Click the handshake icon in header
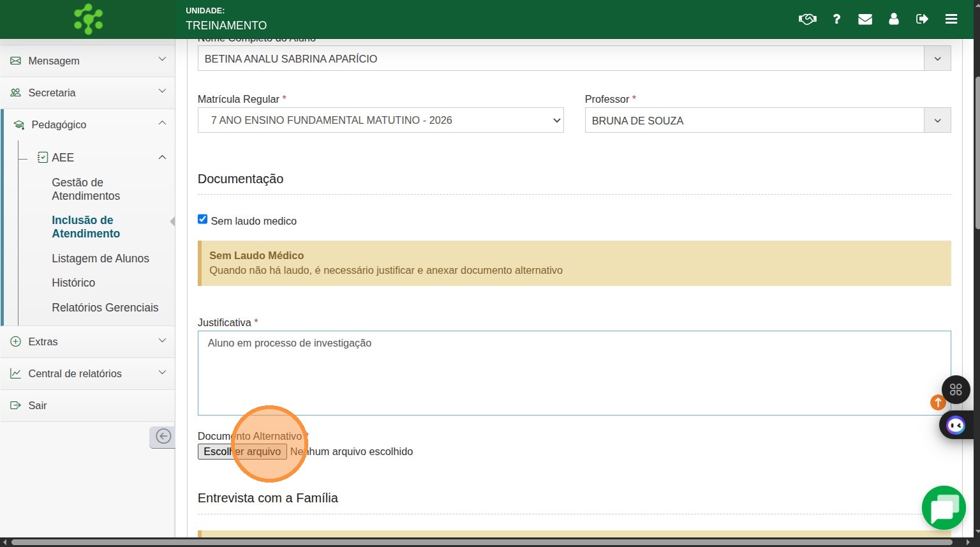Viewport: 980px width, 547px height. [807, 19]
